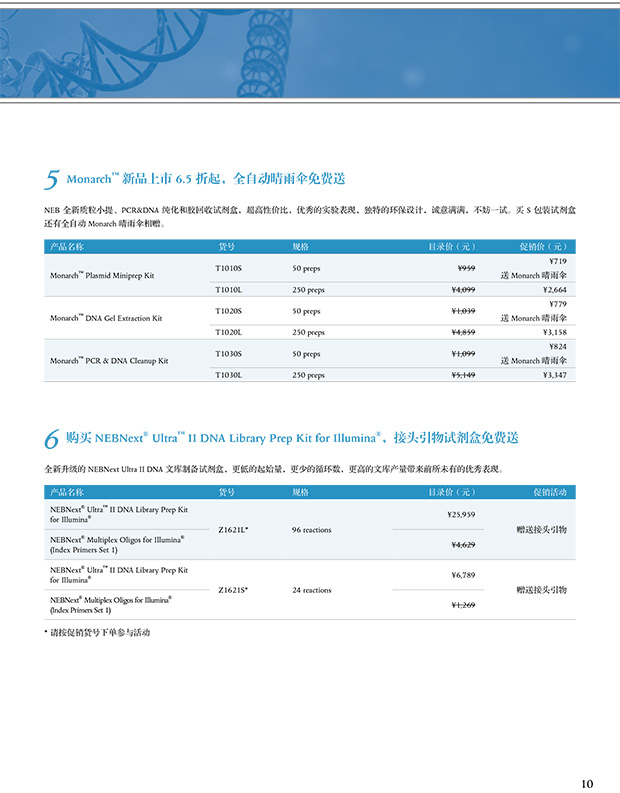This screenshot has width=620, height=793.
Task: Click the promotional price ¥2,664
Action: tap(554, 289)
